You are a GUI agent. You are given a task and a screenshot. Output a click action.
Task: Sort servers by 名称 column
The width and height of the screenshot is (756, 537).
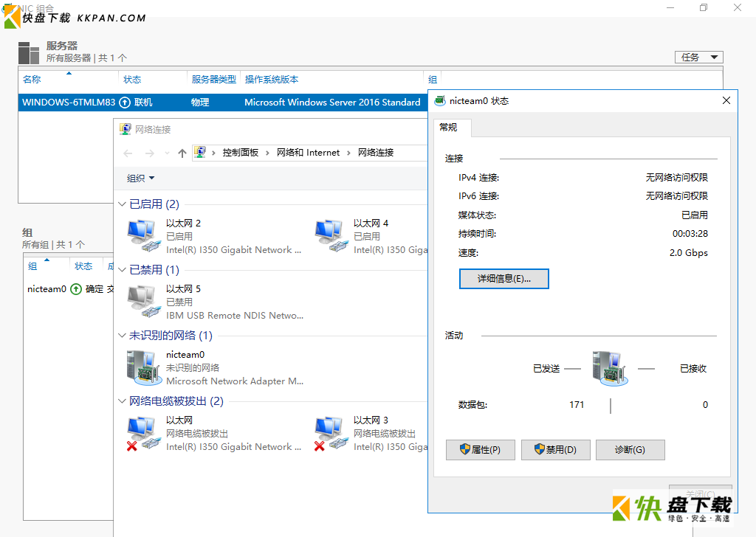click(x=32, y=80)
